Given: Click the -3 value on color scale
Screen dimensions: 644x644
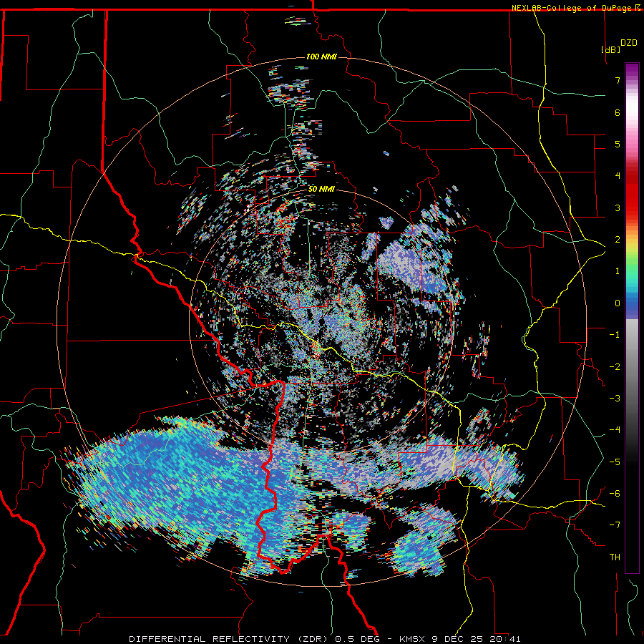Looking at the screenshot, I should pyautogui.click(x=615, y=399).
